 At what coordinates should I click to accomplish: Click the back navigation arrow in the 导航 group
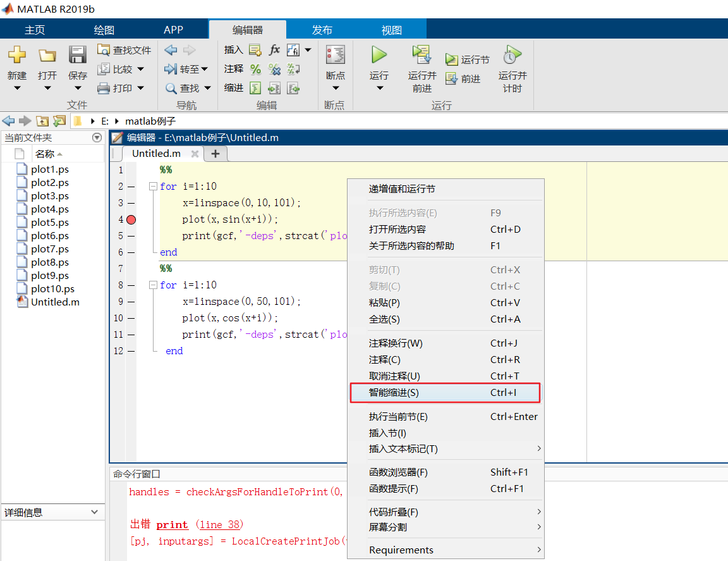[x=171, y=50]
